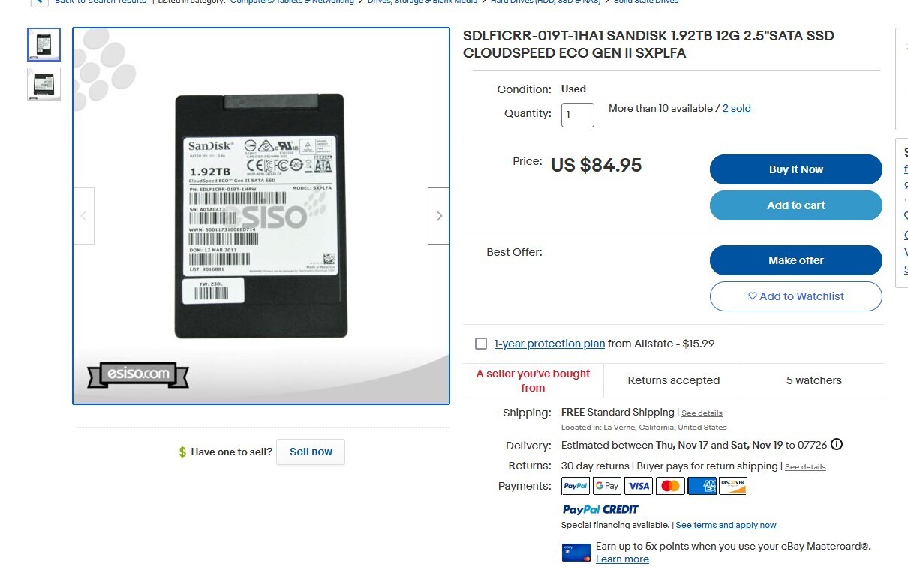Click the Quantity input field
The height and width of the screenshot is (588, 908).
[578, 115]
